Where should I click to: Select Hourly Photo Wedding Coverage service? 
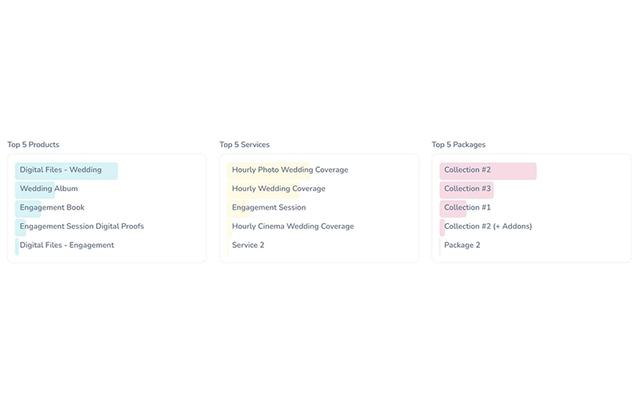(290, 170)
